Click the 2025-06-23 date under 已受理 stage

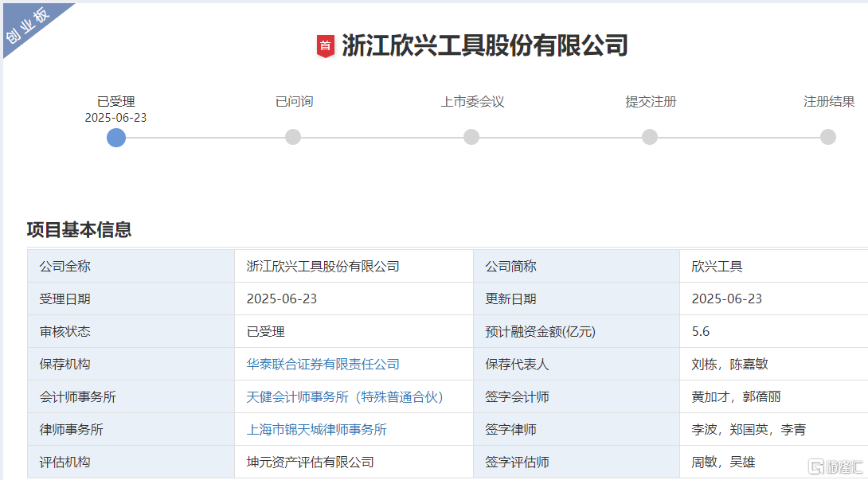tap(115, 118)
